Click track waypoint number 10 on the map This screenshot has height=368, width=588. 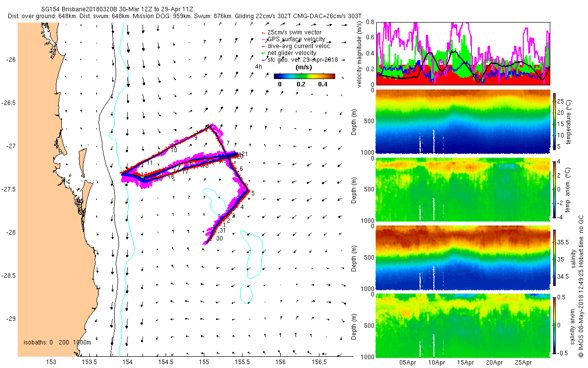pos(174,150)
